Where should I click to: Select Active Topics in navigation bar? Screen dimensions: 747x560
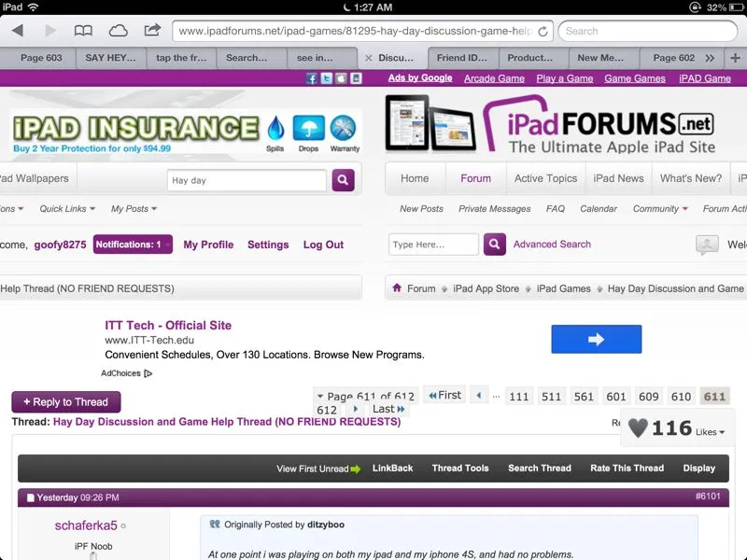545,178
